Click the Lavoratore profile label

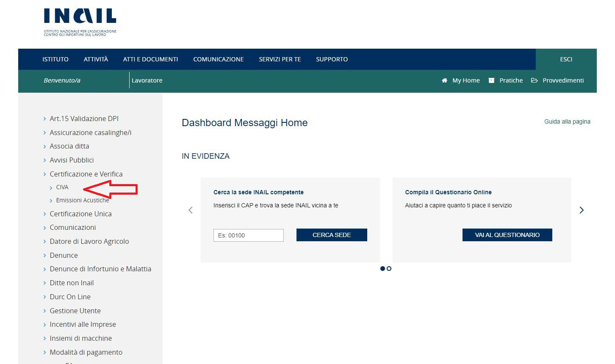pyautogui.click(x=147, y=80)
